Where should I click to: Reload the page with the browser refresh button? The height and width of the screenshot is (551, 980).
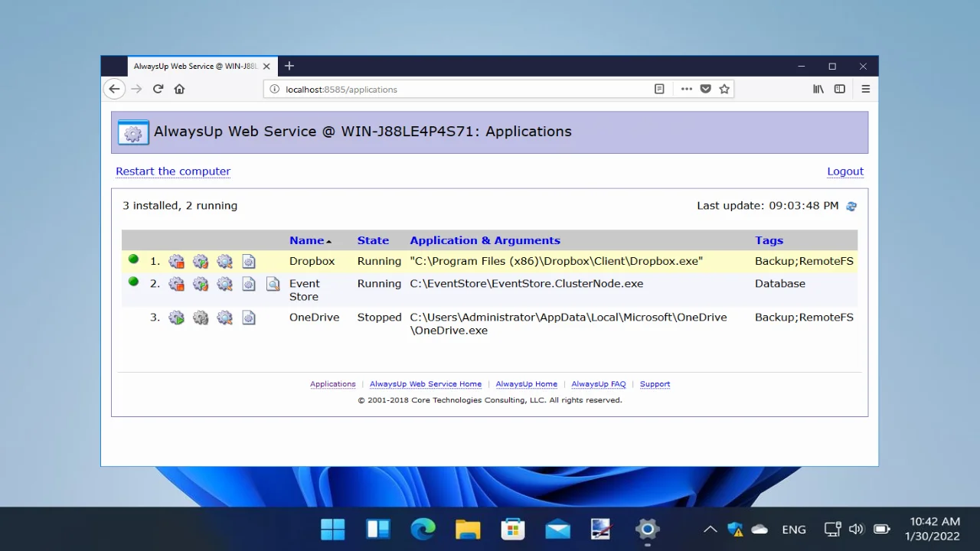click(x=158, y=89)
